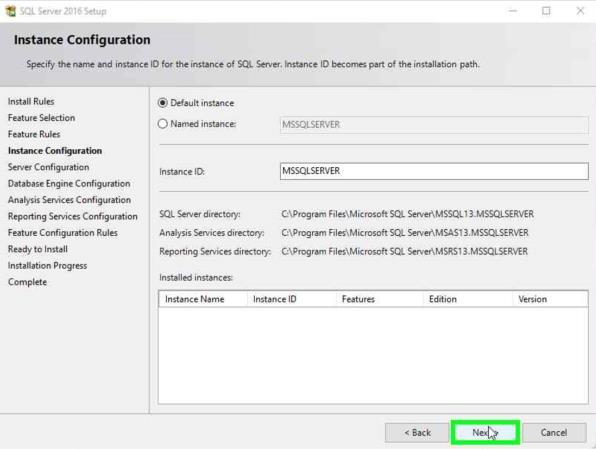
Task: Go to the Server Configuration step
Action: (49, 167)
